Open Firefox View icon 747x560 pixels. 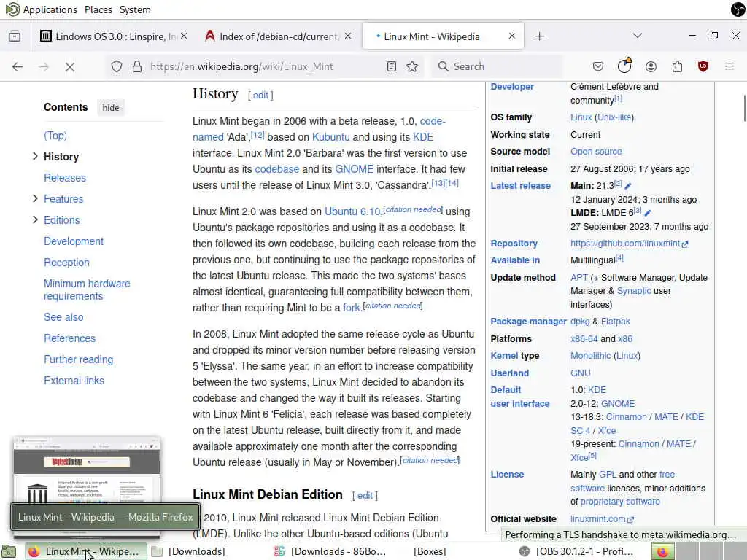point(15,36)
